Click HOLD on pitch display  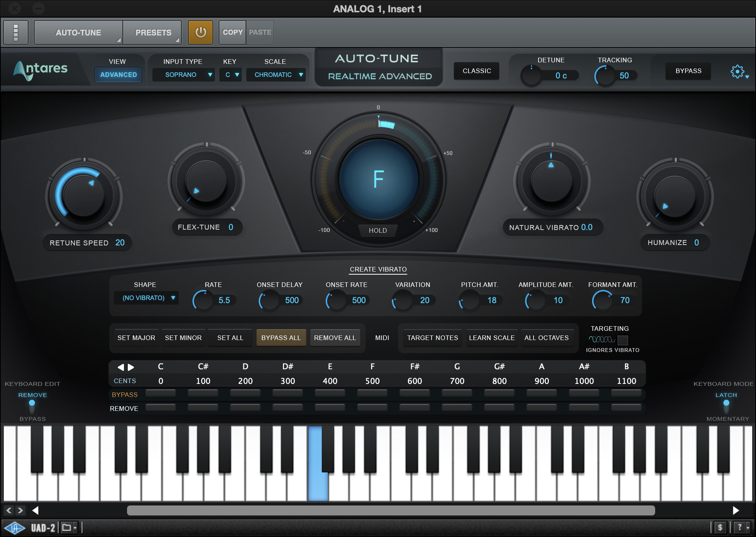click(378, 230)
